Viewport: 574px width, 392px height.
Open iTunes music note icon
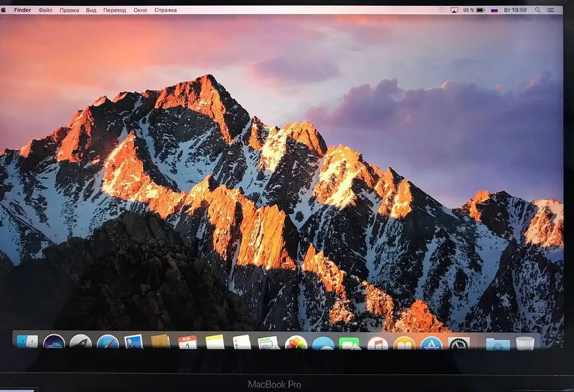(377, 343)
